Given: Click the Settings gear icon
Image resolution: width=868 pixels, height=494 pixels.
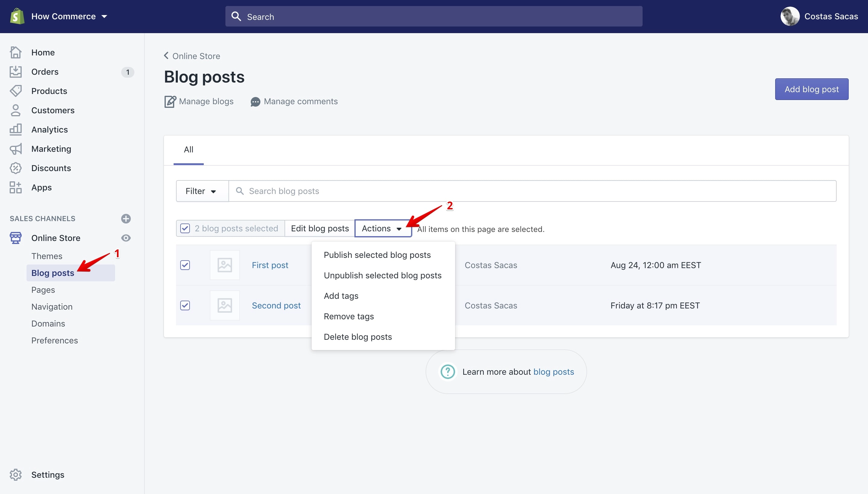Looking at the screenshot, I should (16, 475).
